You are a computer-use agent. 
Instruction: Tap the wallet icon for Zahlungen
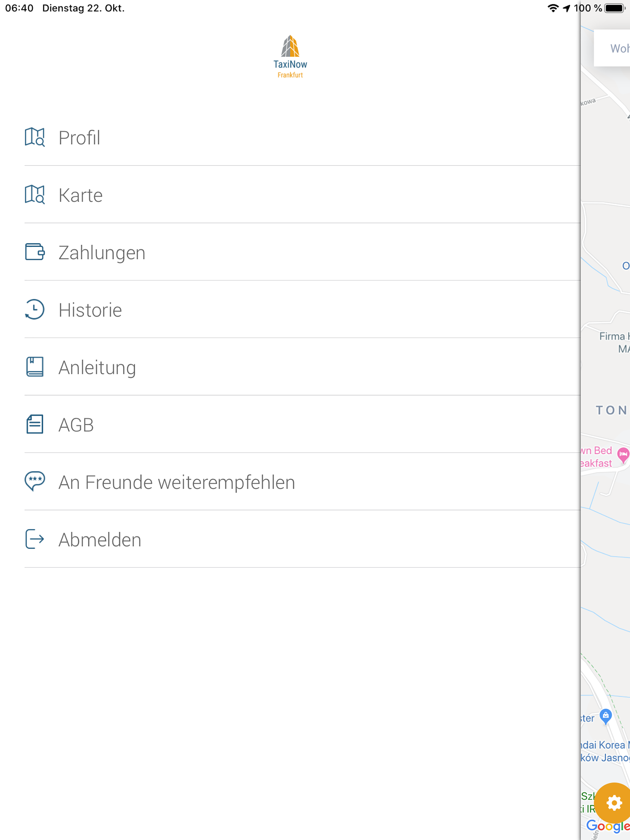pos(34,252)
